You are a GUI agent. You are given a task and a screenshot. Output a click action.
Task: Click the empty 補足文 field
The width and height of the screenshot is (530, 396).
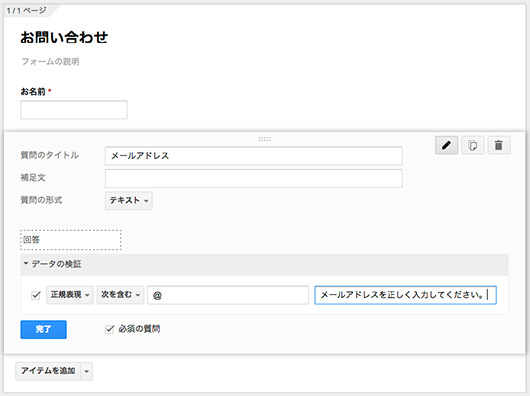coord(254,178)
